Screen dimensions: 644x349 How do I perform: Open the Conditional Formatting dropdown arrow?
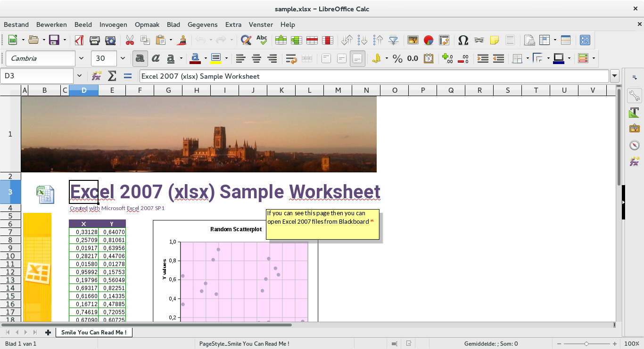pos(594,58)
